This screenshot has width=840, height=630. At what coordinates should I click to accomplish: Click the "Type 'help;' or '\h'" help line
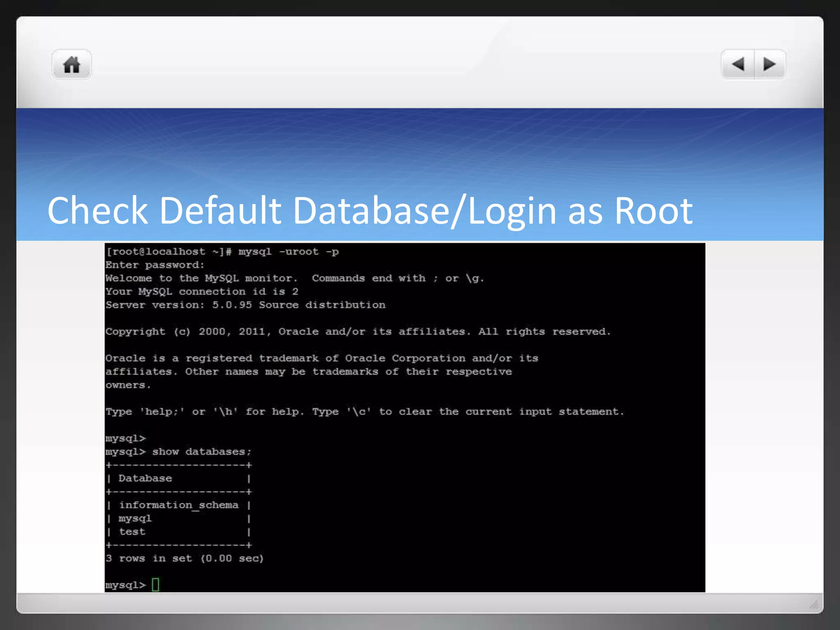point(365,411)
